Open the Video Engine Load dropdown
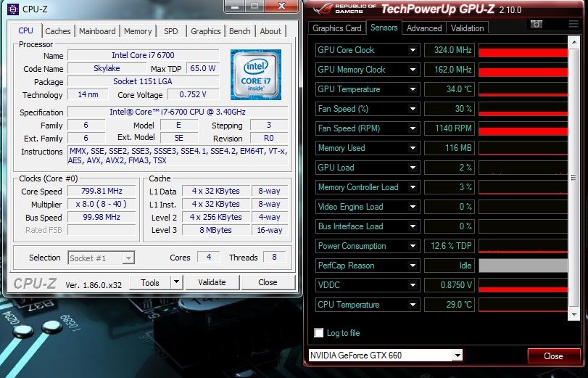This screenshot has width=588, height=378. [x=413, y=207]
